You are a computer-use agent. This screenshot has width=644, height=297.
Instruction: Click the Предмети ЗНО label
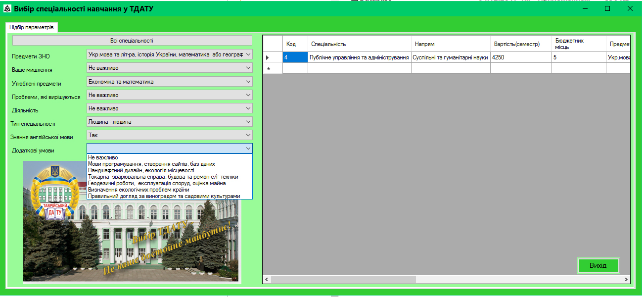31,56
